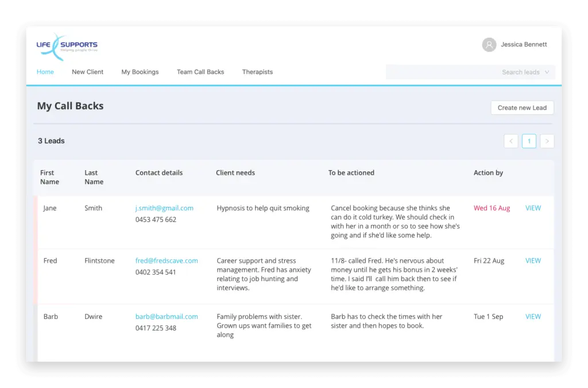
Task: Click the overdue date Wed 16 Aug
Action: click(492, 208)
